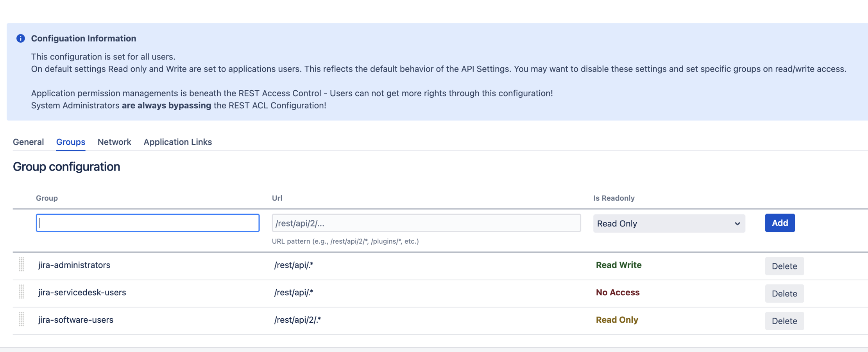This screenshot has width=868, height=352.
Task: Delete the jira-servicedesk-users group rule
Action: pos(784,293)
